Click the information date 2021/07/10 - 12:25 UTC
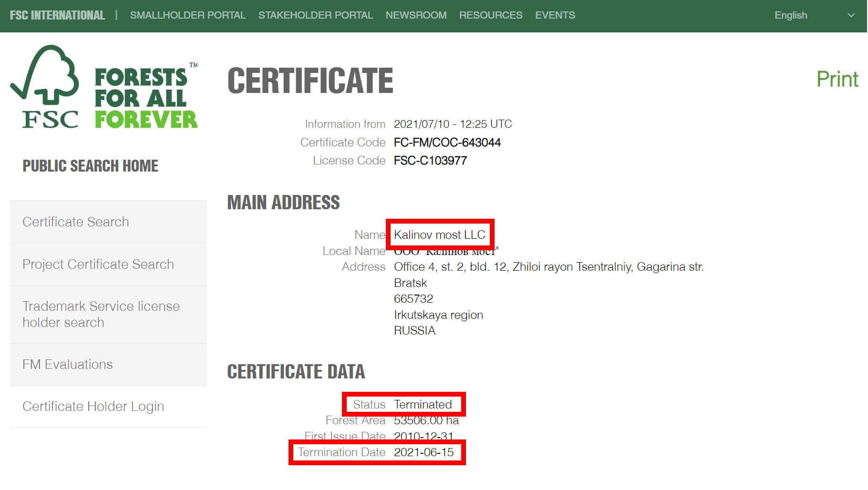This screenshot has height=490, width=868. [x=453, y=124]
